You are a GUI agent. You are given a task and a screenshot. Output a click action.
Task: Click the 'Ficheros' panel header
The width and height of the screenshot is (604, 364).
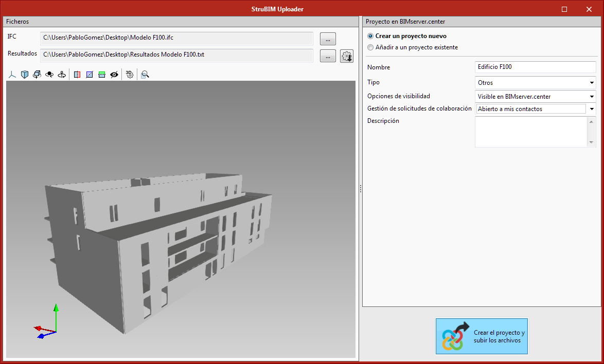tap(181, 22)
